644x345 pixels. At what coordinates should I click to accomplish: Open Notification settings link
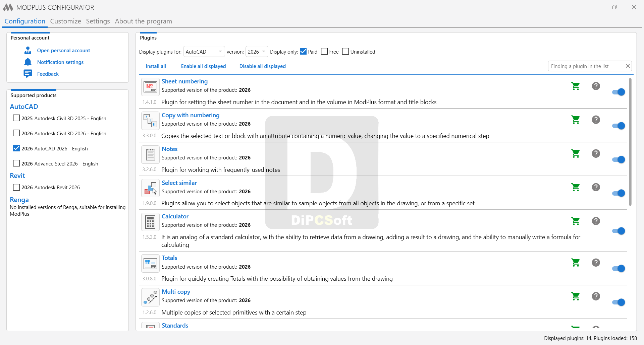coord(60,62)
